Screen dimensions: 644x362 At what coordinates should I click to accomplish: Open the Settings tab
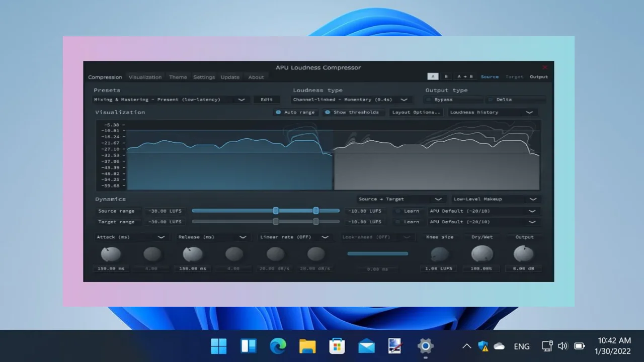(204, 77)
